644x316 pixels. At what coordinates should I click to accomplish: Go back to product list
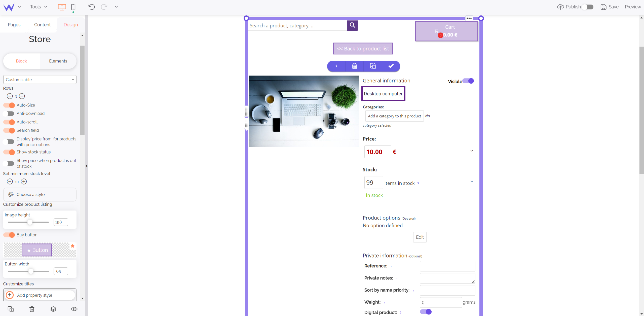363,49
